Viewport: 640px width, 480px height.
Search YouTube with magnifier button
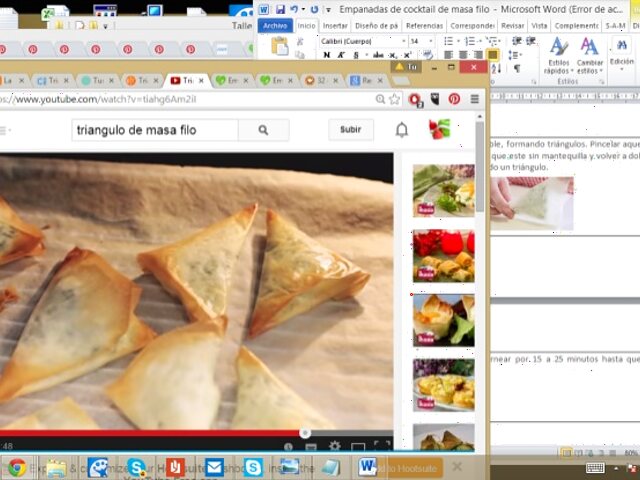click(x=263, y=130)
